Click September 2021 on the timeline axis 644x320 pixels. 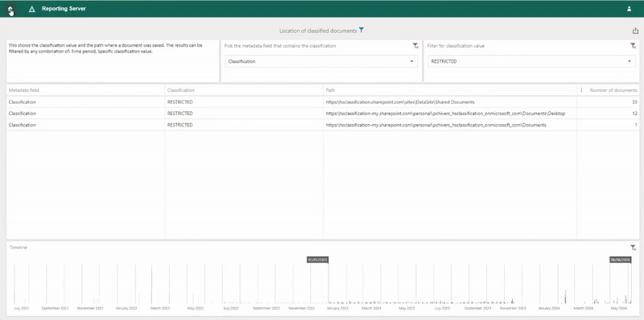pyautogui.click(x=56, y=308)
